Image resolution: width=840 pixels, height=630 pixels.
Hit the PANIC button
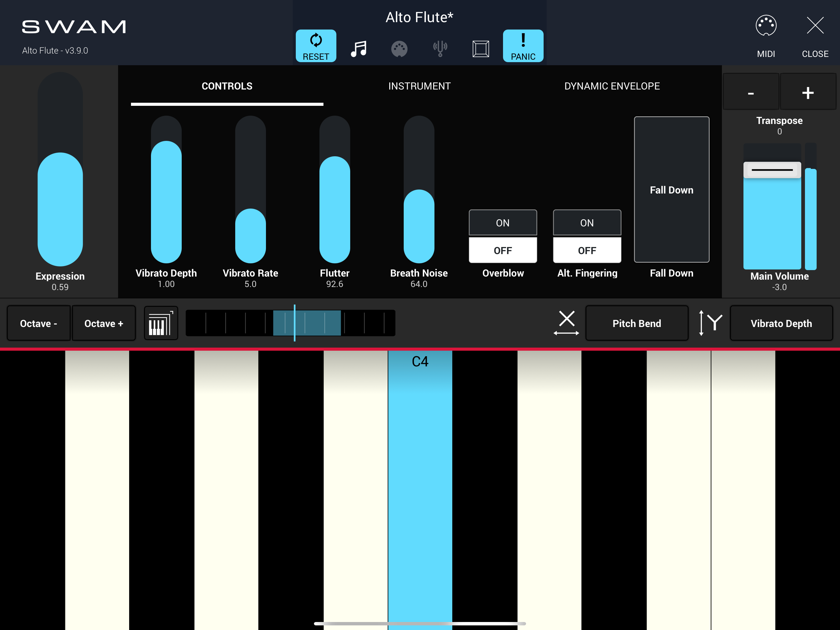point(523,46)
